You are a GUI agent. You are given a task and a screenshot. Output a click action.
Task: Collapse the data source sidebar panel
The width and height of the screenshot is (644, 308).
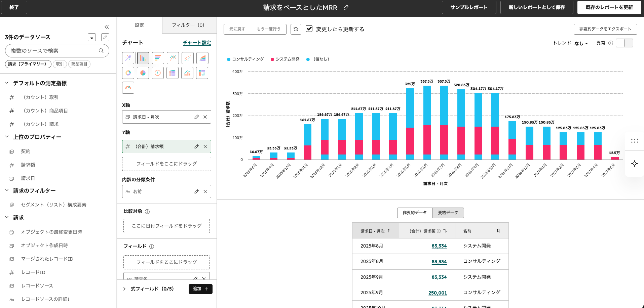coord(107,27)
